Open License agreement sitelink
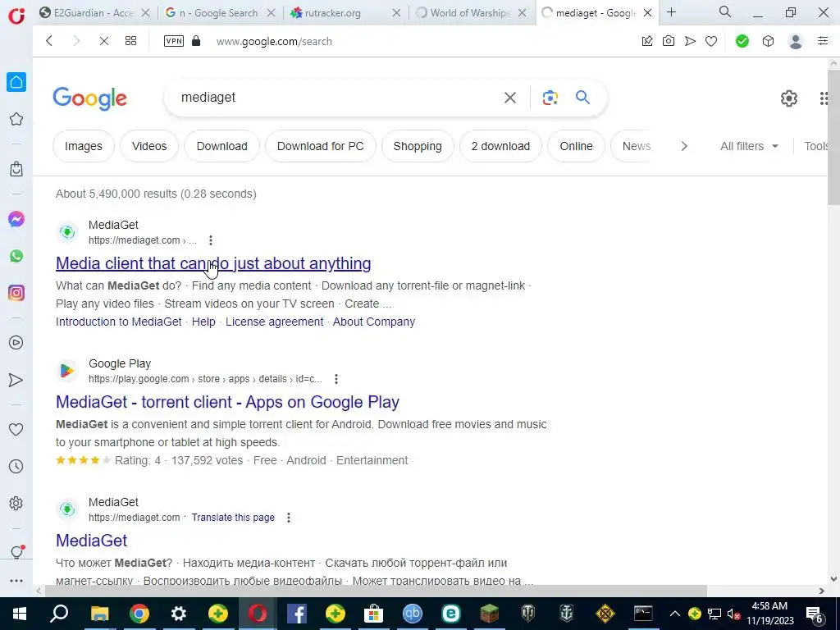The image size is (840, 630). (274, 322)
